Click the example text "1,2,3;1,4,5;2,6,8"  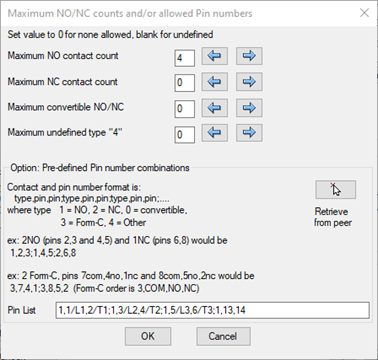coord(43,253)
